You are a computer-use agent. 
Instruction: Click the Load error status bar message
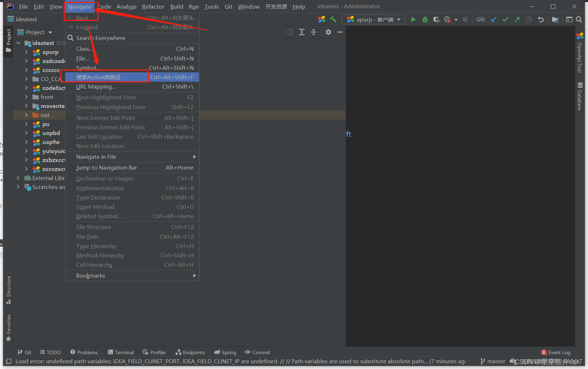point(240,361)
